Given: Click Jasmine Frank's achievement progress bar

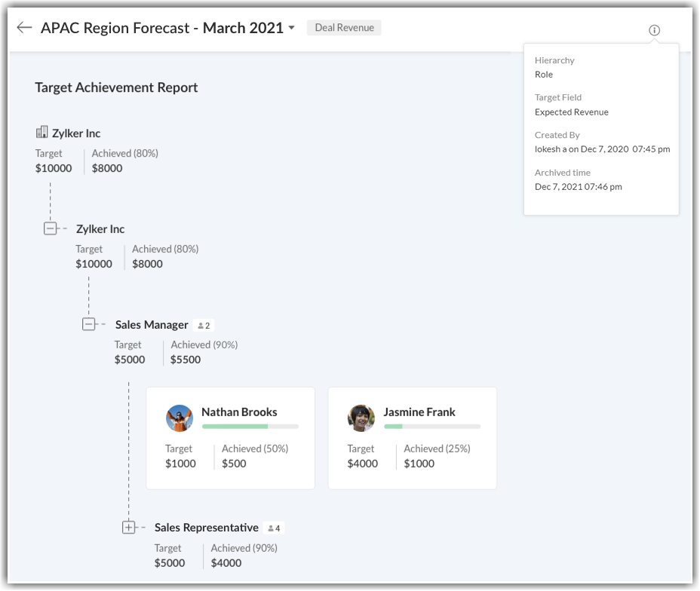Looking at the screenshot, I should click(x=431, y=427).
